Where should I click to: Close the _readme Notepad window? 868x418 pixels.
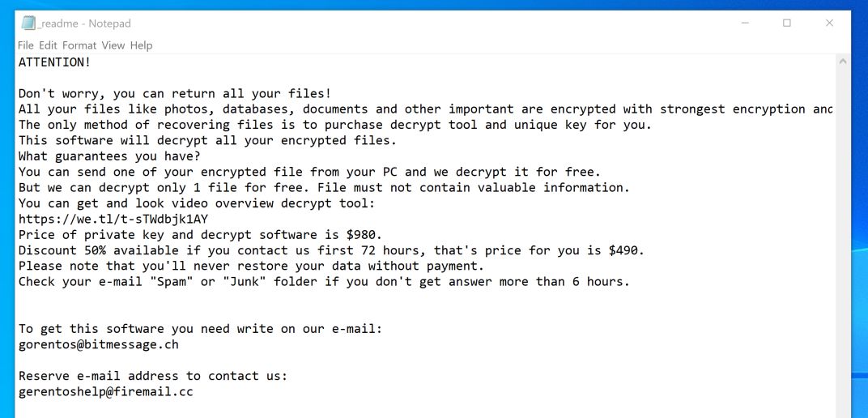[x=829, y=23]
